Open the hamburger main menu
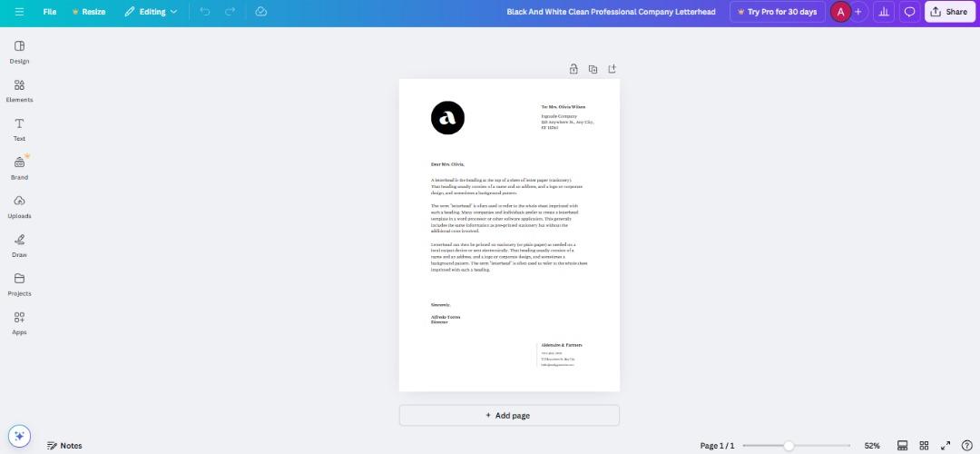Screen dimensions: 980x454 point(19,12)
